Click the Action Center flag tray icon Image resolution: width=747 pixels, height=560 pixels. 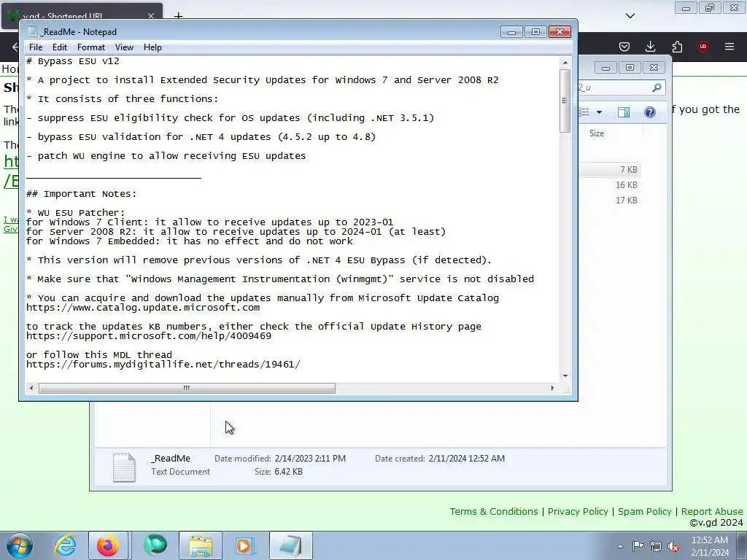(x=638, y=546)
